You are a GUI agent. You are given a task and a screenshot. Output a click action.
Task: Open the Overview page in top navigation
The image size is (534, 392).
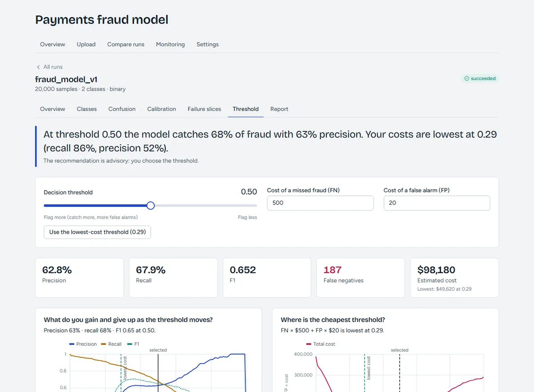point(53,44)
